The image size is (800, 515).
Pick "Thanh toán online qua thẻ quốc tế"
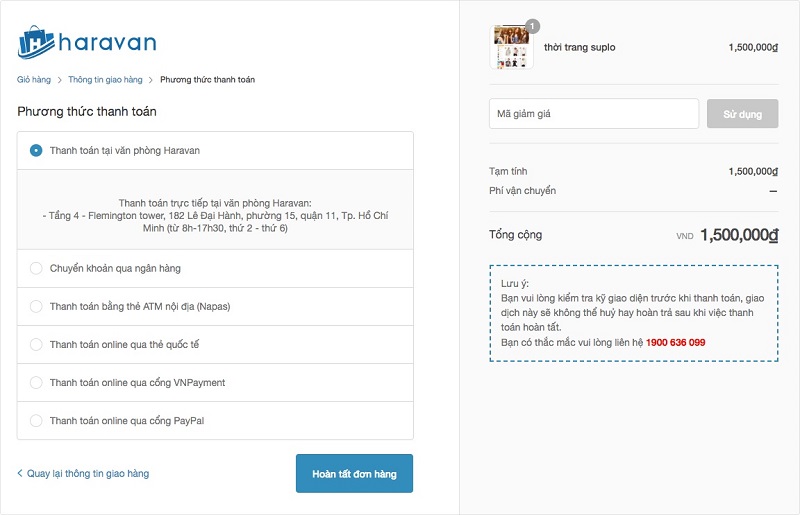point(36,344)
